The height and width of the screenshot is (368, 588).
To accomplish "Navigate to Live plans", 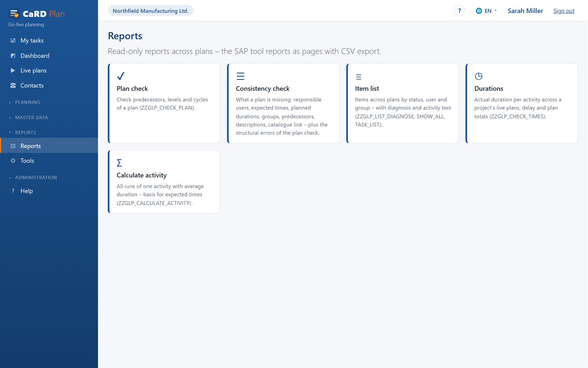I will 49,70.
